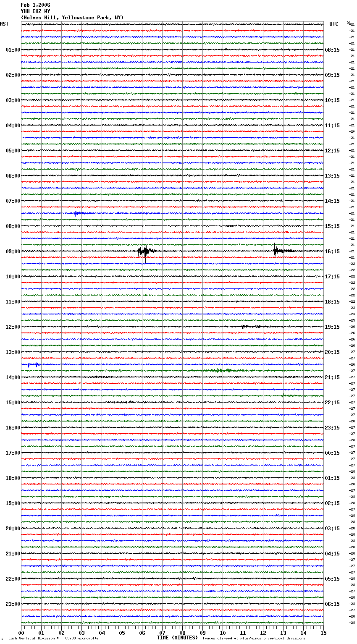This screenshot has width=357, height=644.
Task: Click minute 00 on the time axis
Action: tap(21, 633)
